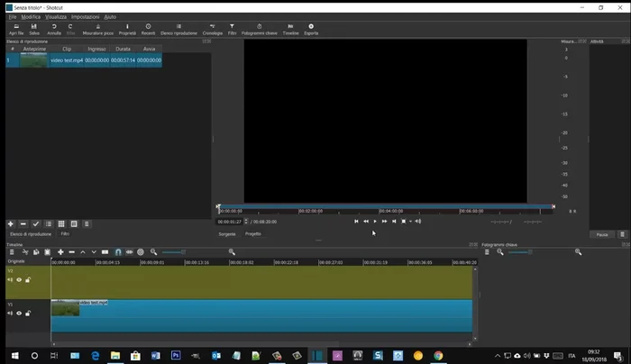Open the Impostazioni menu
This screenshot has width=631, height=364.
point(85,17)
